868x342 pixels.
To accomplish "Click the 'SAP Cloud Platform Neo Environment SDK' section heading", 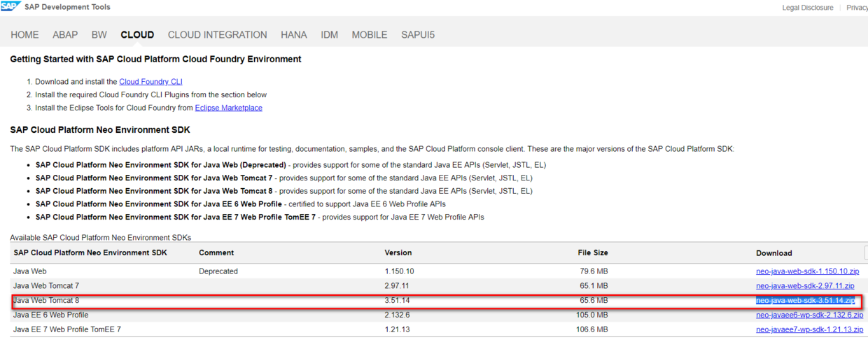I will coord(100,130).
